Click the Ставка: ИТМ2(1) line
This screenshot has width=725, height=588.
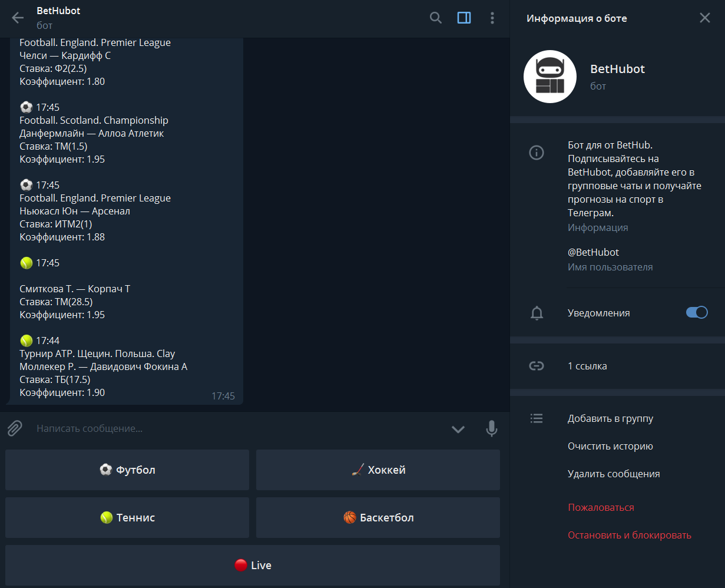(56, 224)
